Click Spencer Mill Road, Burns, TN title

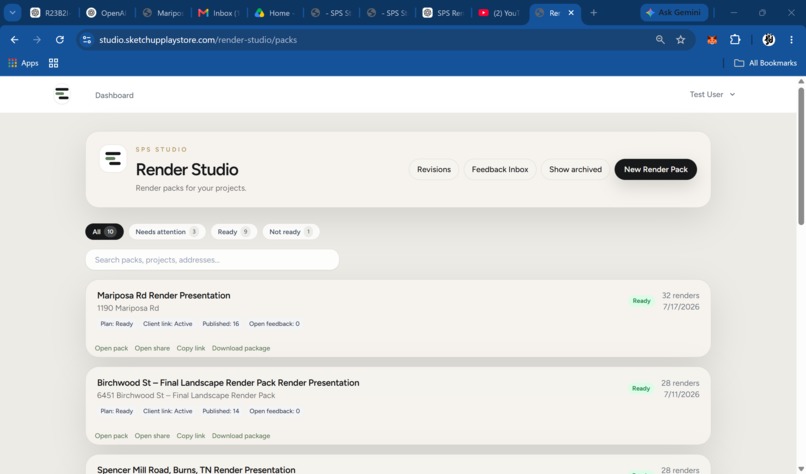196,469
